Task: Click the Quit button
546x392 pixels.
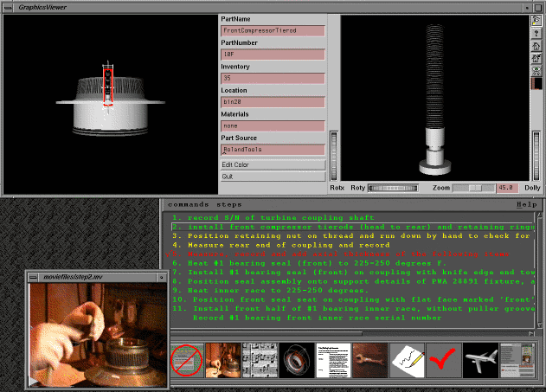Action: [273, 177]
